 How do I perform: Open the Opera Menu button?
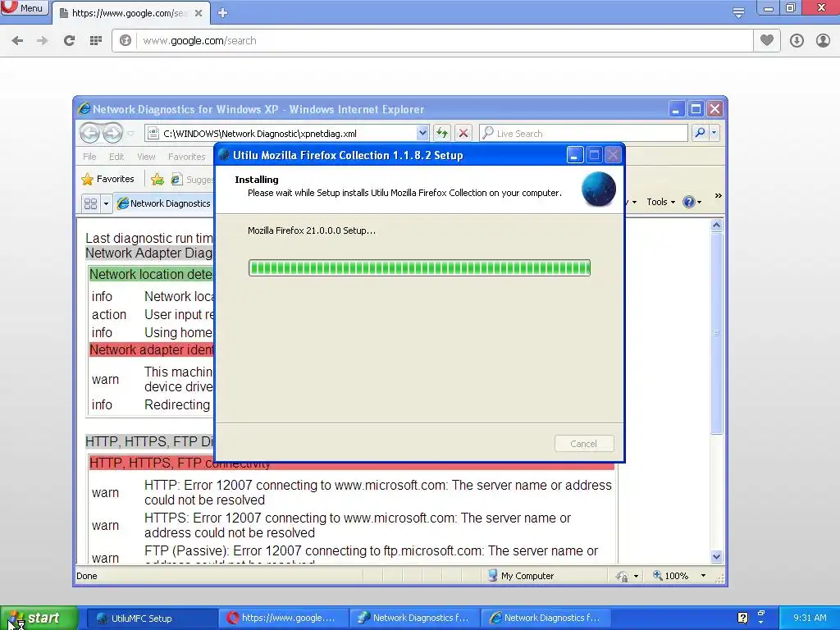pos(25,7)
